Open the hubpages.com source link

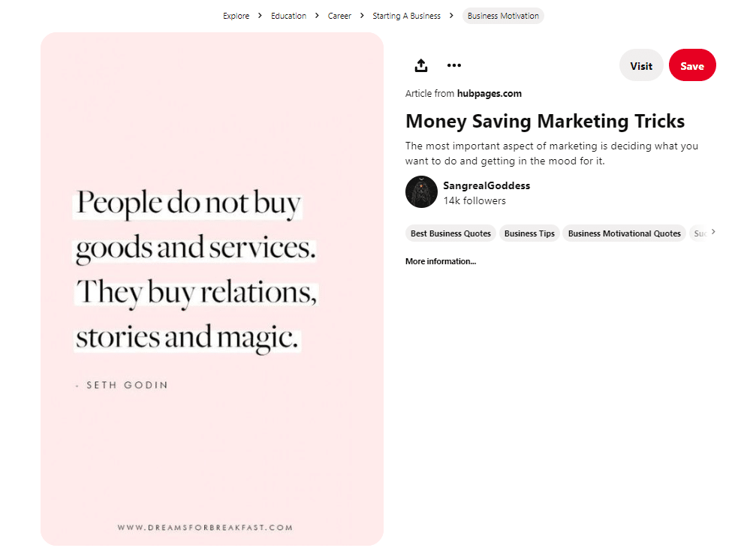click(x=489, y=94)
